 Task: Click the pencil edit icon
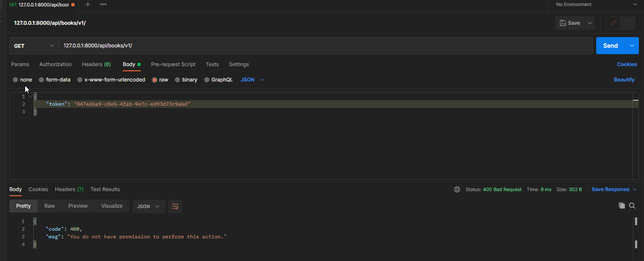pos(613,23)
